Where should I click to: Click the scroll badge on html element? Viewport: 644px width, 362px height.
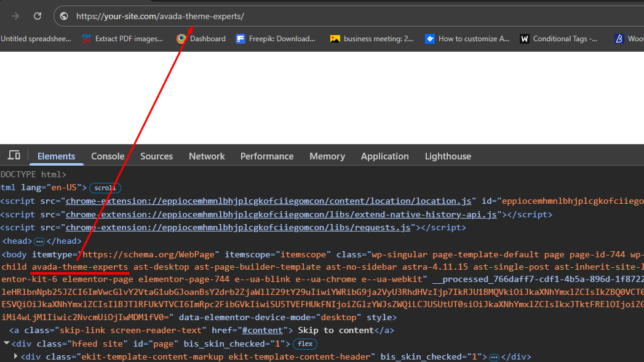105,188
